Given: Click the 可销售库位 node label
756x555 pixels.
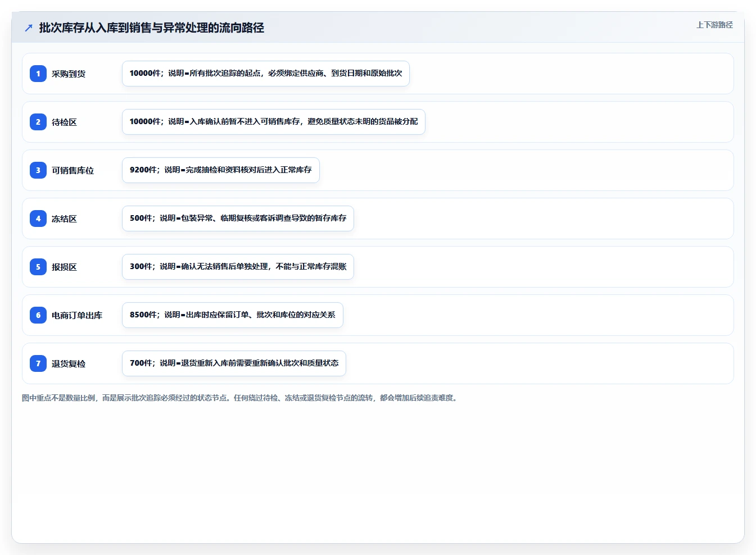Looking at the screenshot, I should click(x=73, y=170).
